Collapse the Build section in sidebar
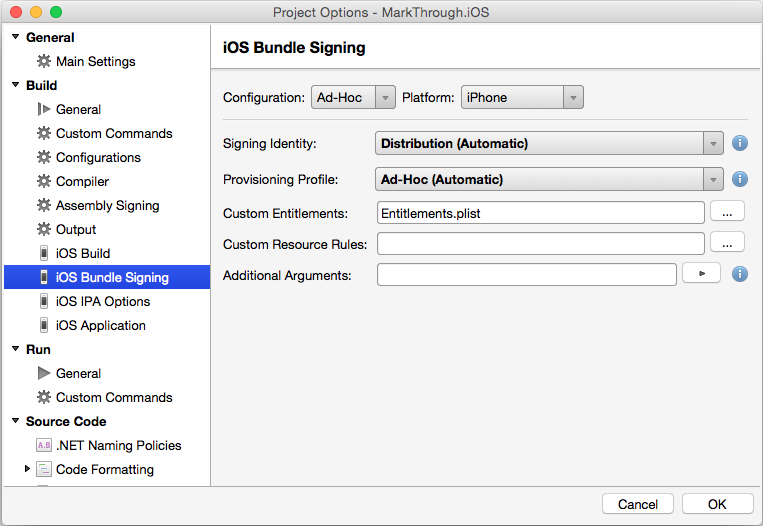The height and width of the screenshot is (526, 763). pyautogui.click(x=15, y=85)
